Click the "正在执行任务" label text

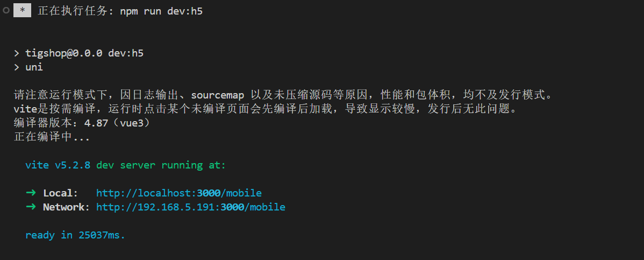coord(73,11)
